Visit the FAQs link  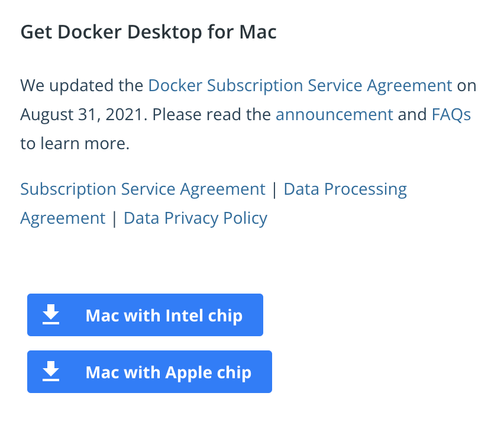[x=451, y=114]
